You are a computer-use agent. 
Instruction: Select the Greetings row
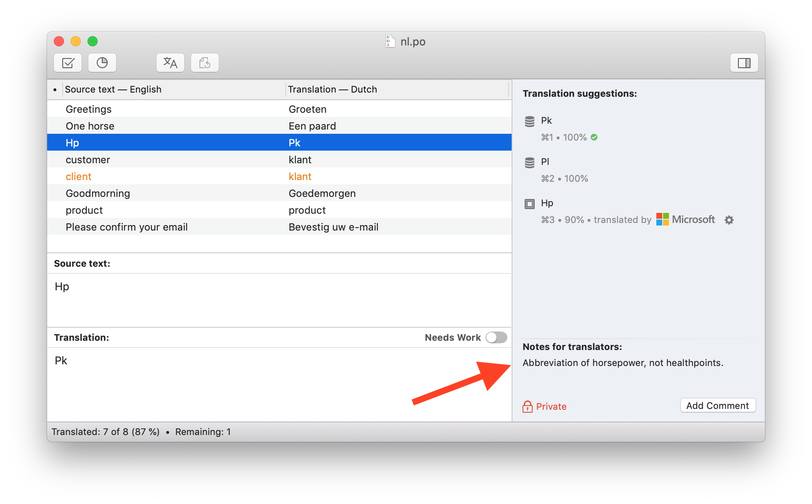click(279, 109)
